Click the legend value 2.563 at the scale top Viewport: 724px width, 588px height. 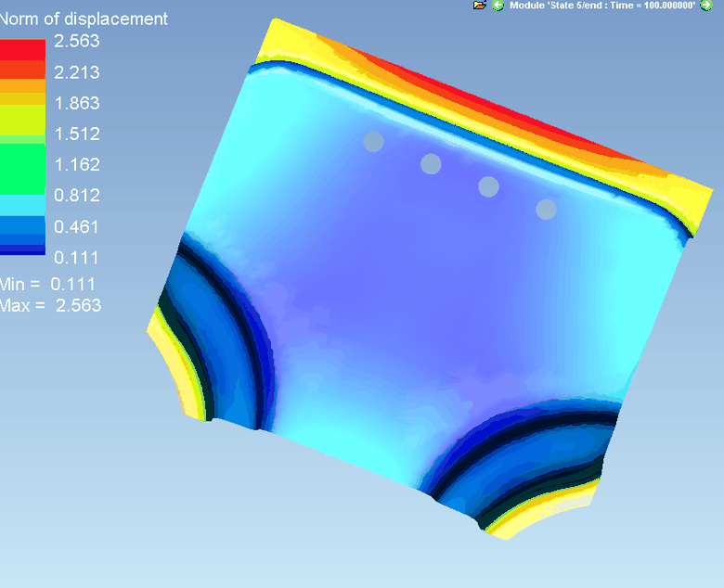click(77, 41)
